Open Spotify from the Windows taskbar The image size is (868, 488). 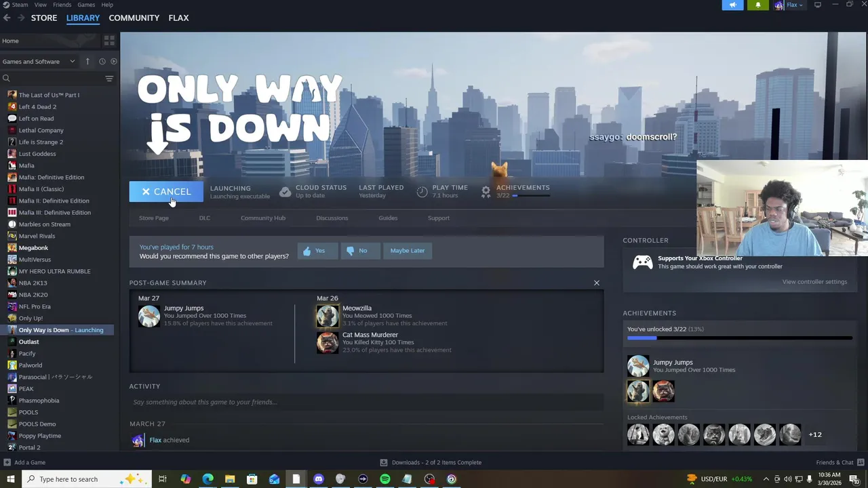(385, 479)
